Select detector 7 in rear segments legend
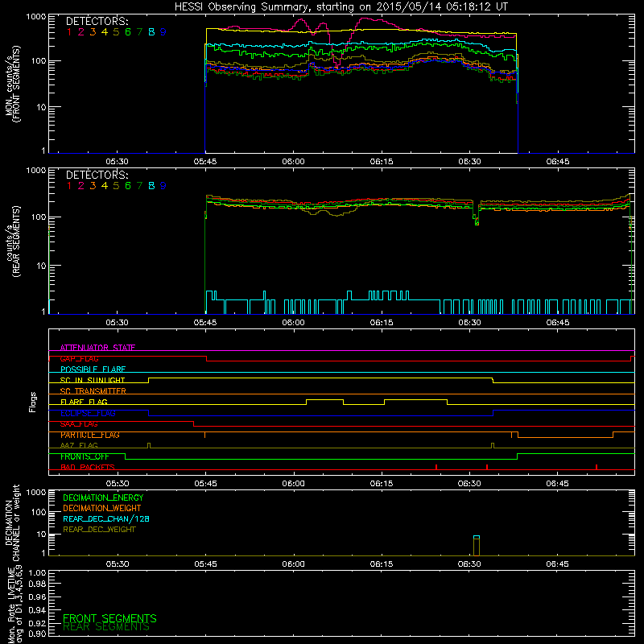Screen dimensions: 644x644 [x=139, y=186]
